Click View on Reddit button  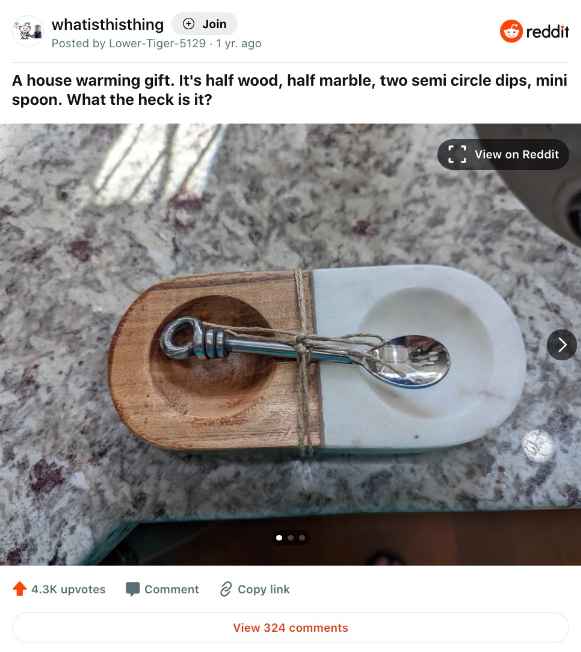coord(503,154)
